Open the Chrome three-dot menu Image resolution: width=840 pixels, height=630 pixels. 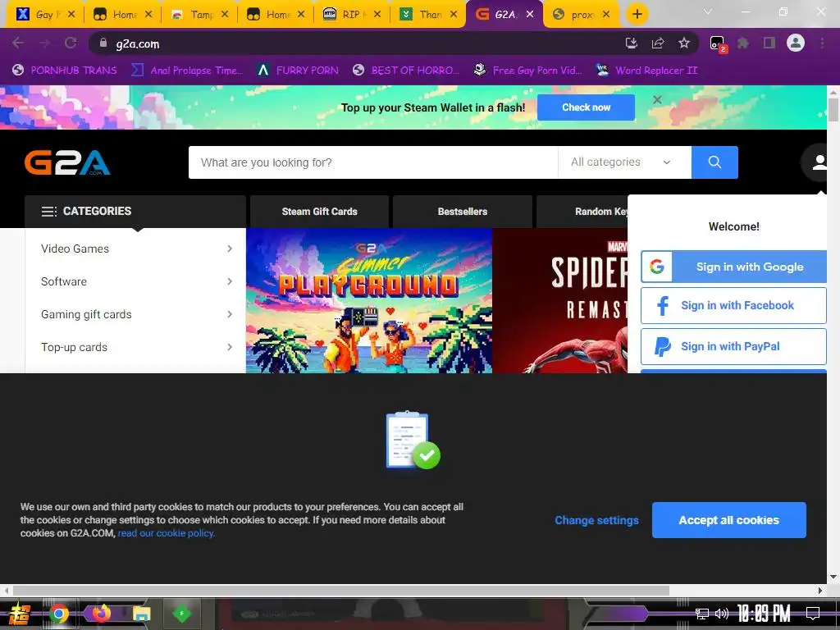[822, 43]
